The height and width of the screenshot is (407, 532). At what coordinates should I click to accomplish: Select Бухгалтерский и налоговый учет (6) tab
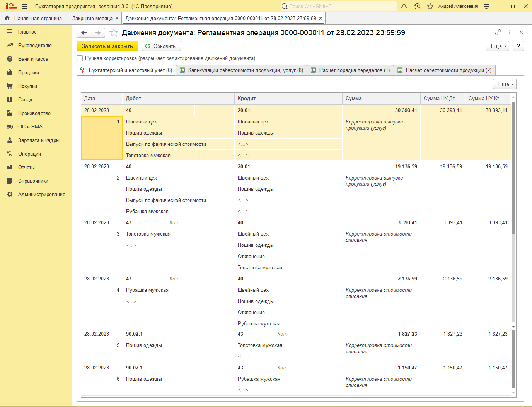pyautogui.click(x=126, y=70)
